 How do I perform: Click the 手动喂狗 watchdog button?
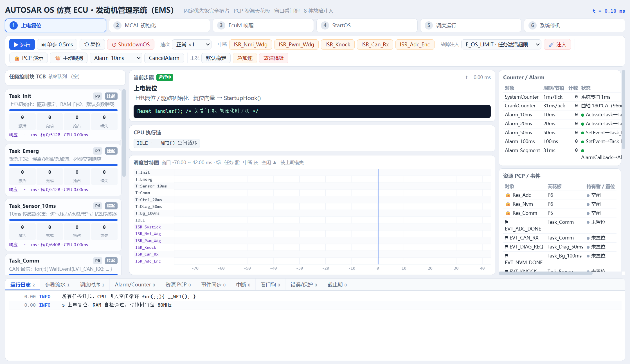click(69, 58)
